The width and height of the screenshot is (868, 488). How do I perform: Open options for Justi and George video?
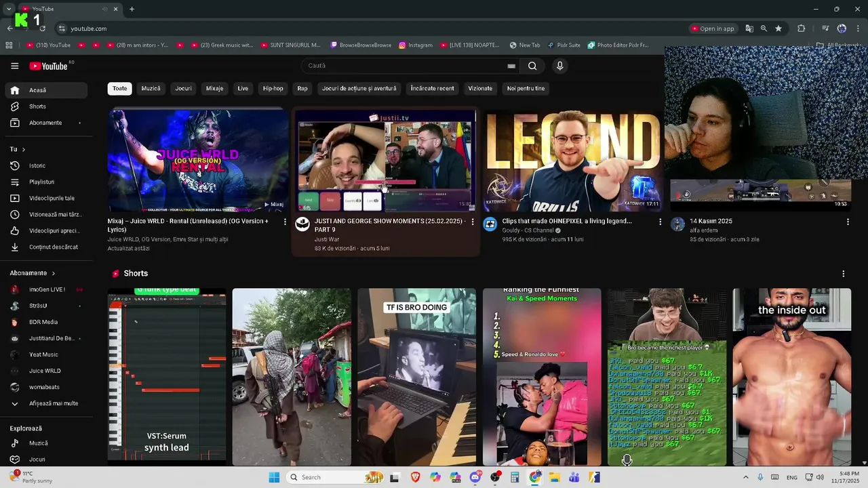click(473, 222)
